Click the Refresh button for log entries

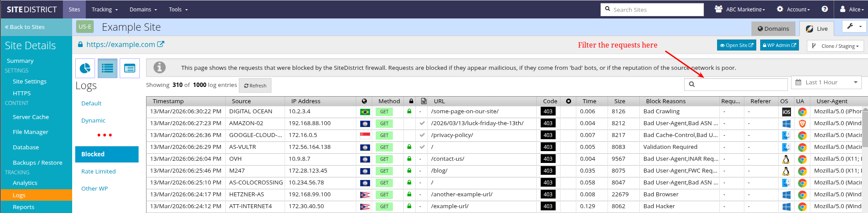[x=255, y=86]
